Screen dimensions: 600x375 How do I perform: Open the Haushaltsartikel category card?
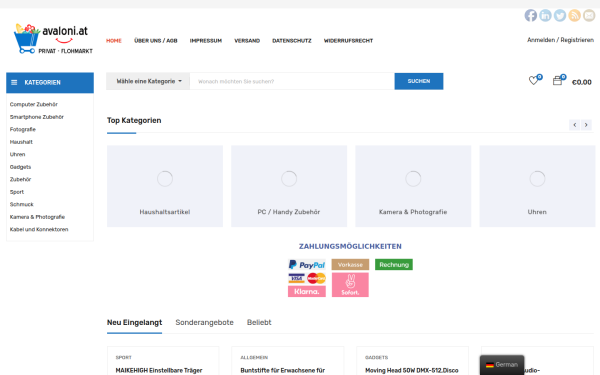165,186
